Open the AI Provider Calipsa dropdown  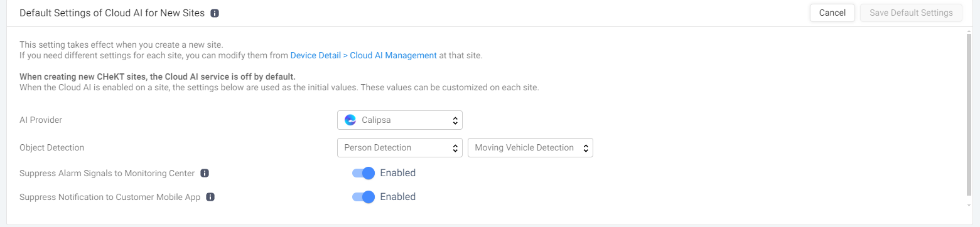(400, 120)
